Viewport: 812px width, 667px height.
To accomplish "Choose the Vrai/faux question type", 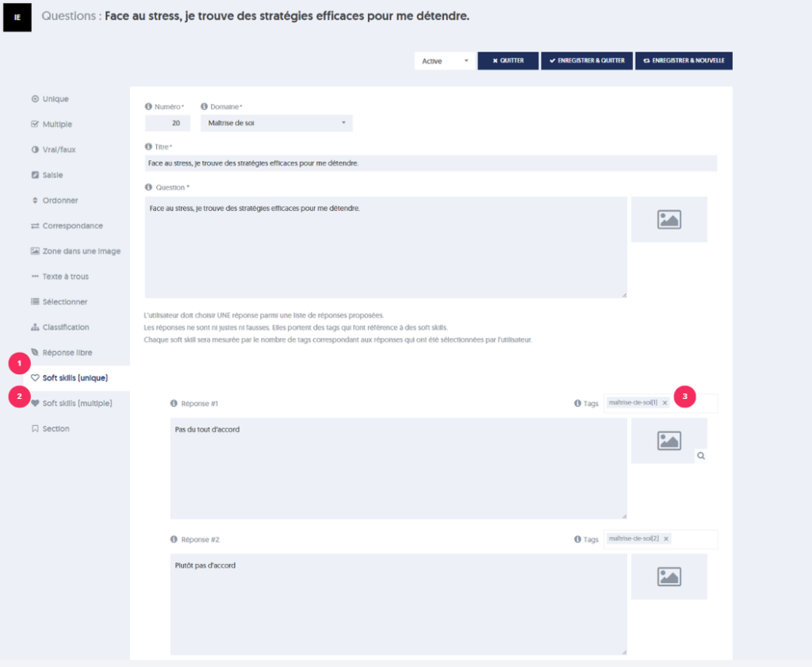I will pos(59,150).
